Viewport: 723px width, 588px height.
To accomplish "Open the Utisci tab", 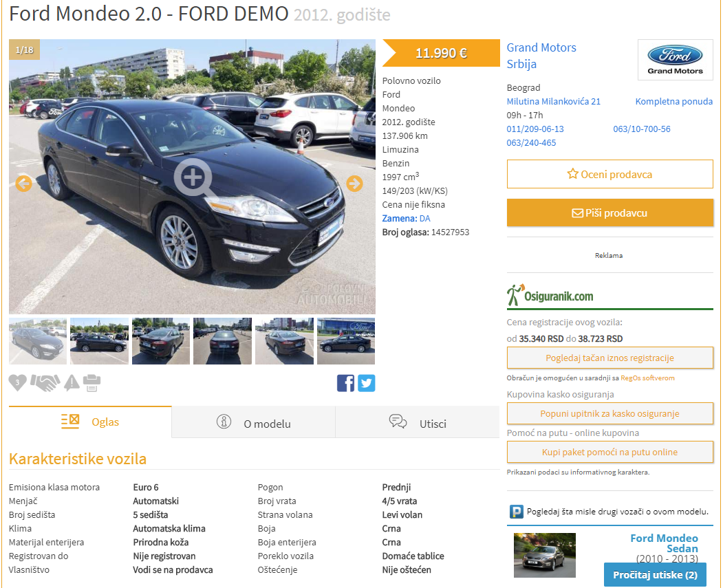I will 418,422.
